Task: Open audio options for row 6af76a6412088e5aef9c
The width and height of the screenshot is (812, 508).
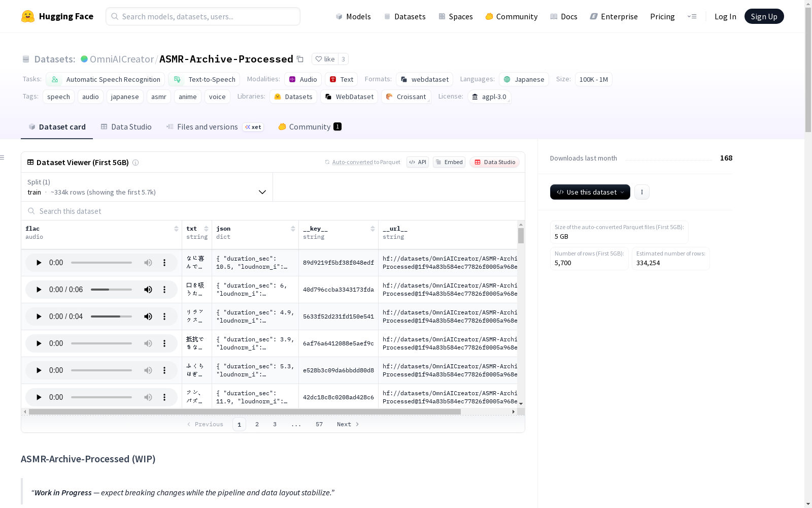Action: click(164, 343)
